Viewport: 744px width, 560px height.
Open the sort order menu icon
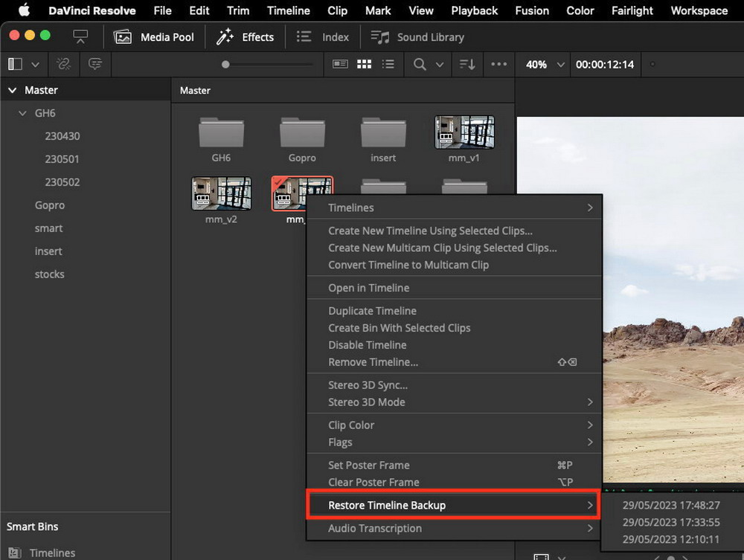[467, 64]
